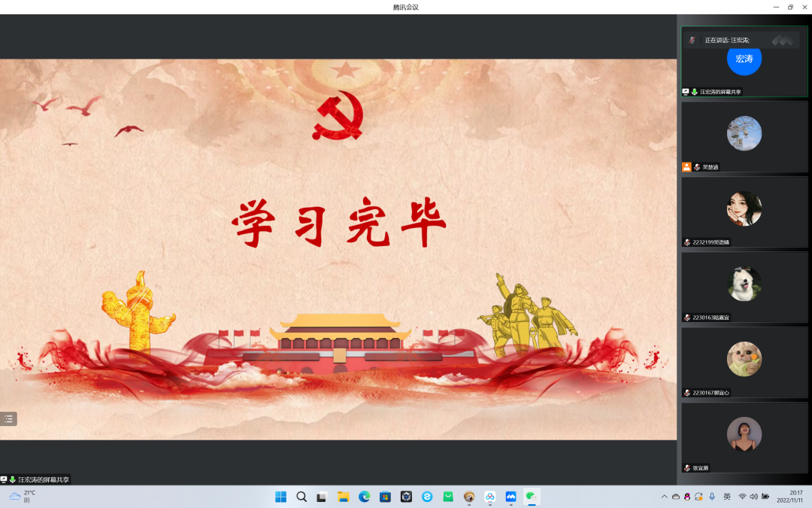The image size is (812, 508).
Task: Click the taskbar Search magnifier
Action: coord(301,497)
